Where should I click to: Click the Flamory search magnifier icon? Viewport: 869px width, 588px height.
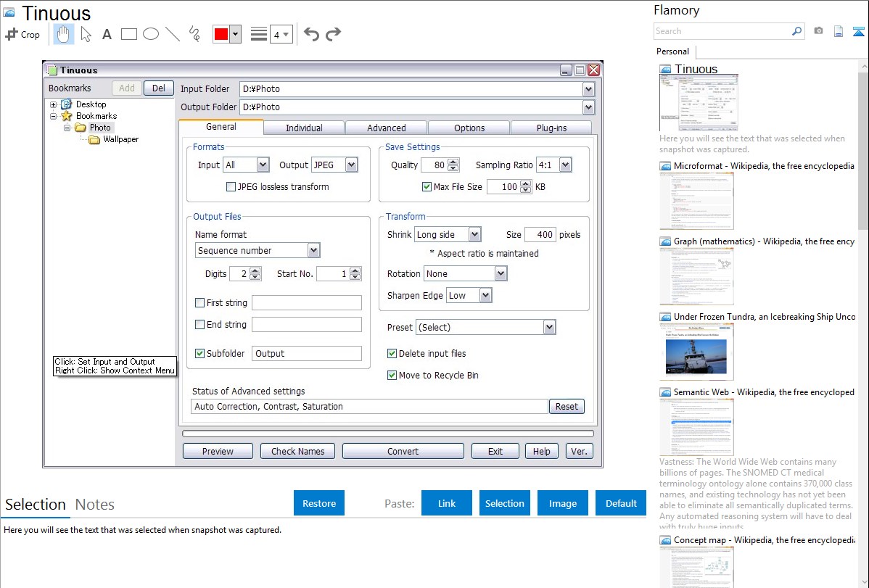[796, 31]
